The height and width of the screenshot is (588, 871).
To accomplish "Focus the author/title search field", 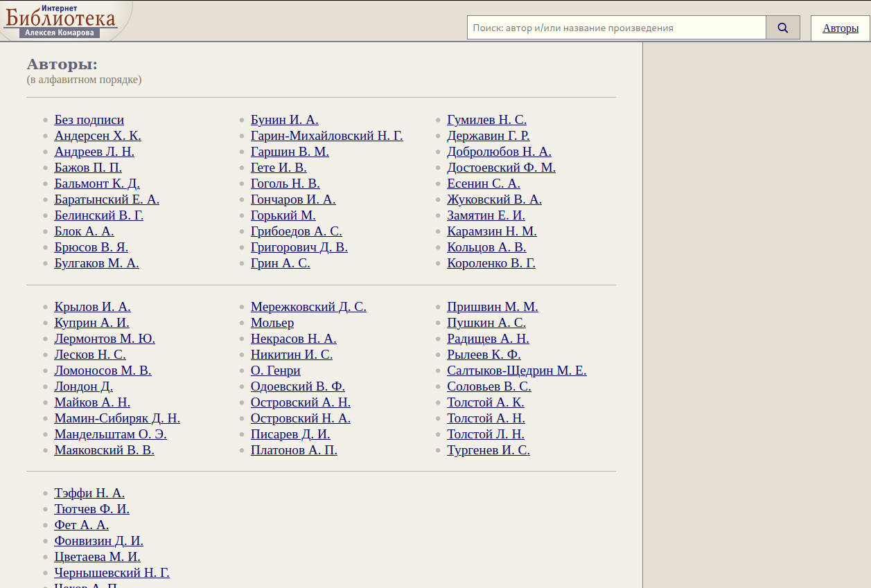I will (616, 28).
